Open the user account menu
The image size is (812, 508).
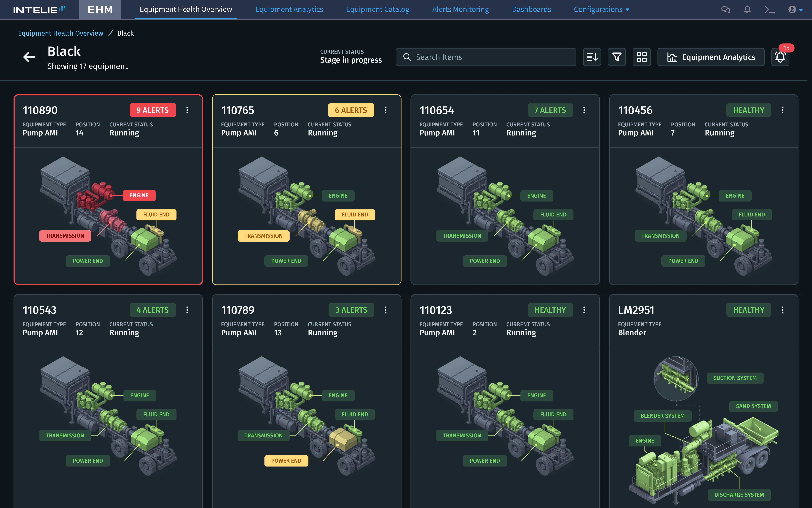[795, 9]
